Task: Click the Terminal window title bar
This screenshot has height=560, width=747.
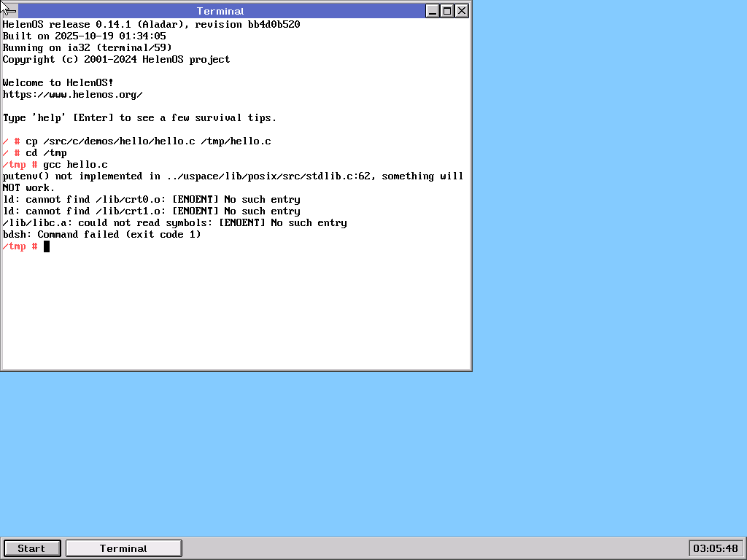Action: tap(220, 11)
